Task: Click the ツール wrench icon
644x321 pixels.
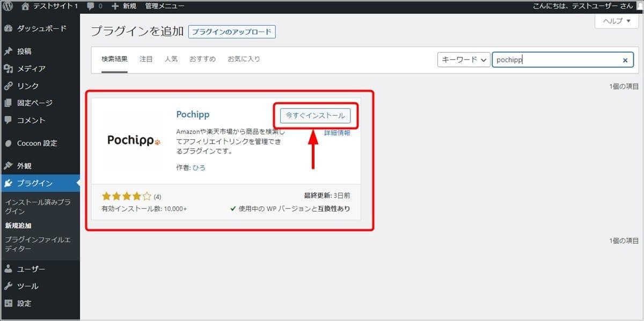Action: point(8,286)
